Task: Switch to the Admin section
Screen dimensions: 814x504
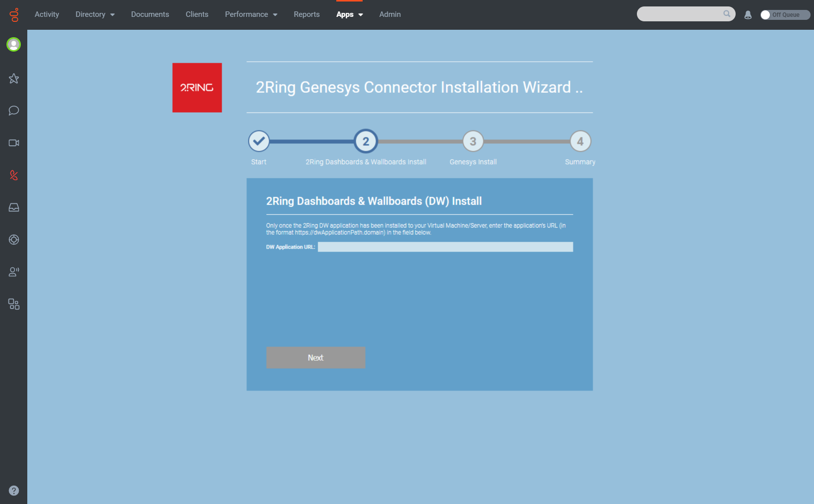Action: (x=390, y=14)
